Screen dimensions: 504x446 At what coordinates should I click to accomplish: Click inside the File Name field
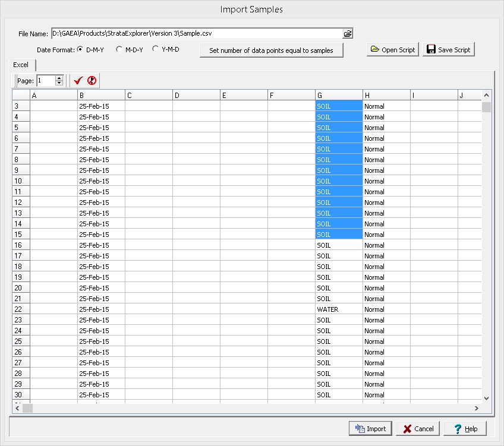pos(196,34)
